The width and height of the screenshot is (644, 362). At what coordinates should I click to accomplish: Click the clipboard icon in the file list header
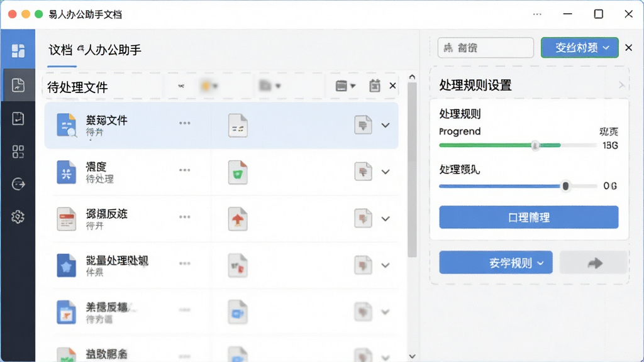[x=374, y=85]
